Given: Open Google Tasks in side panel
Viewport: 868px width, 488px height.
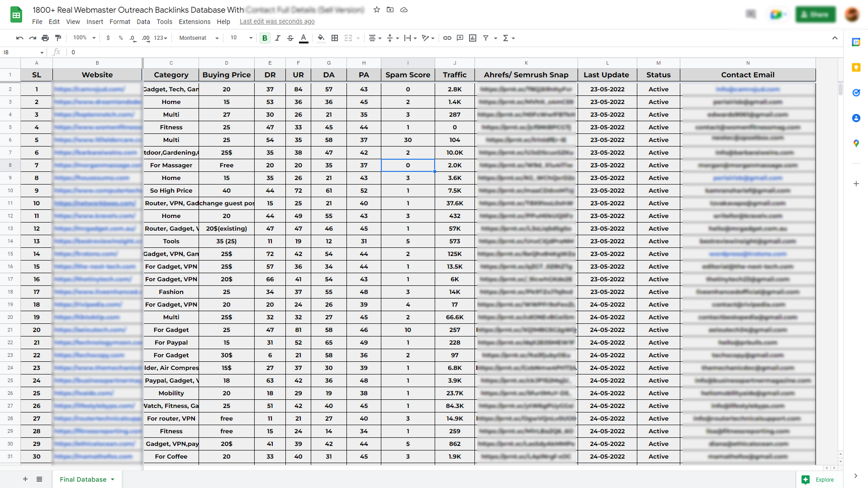Looking at the screenshot, I should coord(856,93).
